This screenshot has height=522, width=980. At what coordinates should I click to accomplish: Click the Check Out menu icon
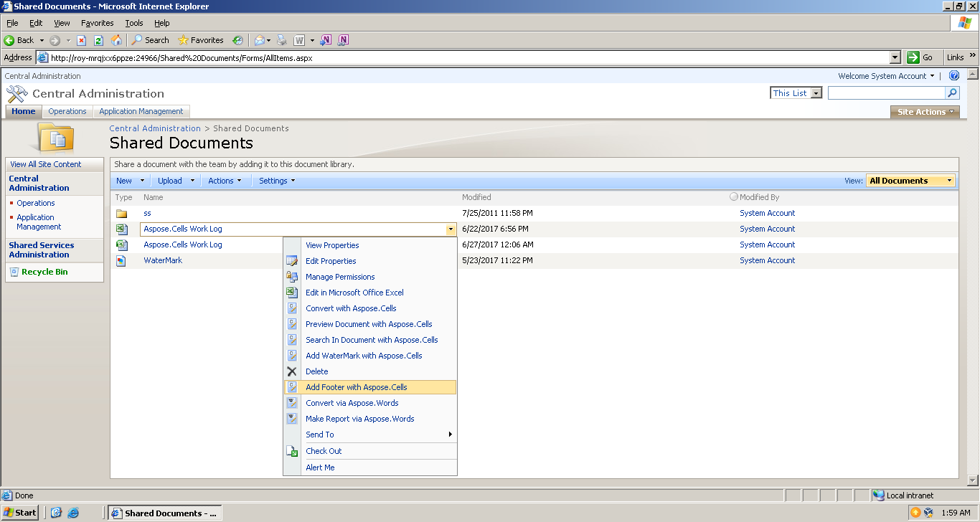click(292, 451)
